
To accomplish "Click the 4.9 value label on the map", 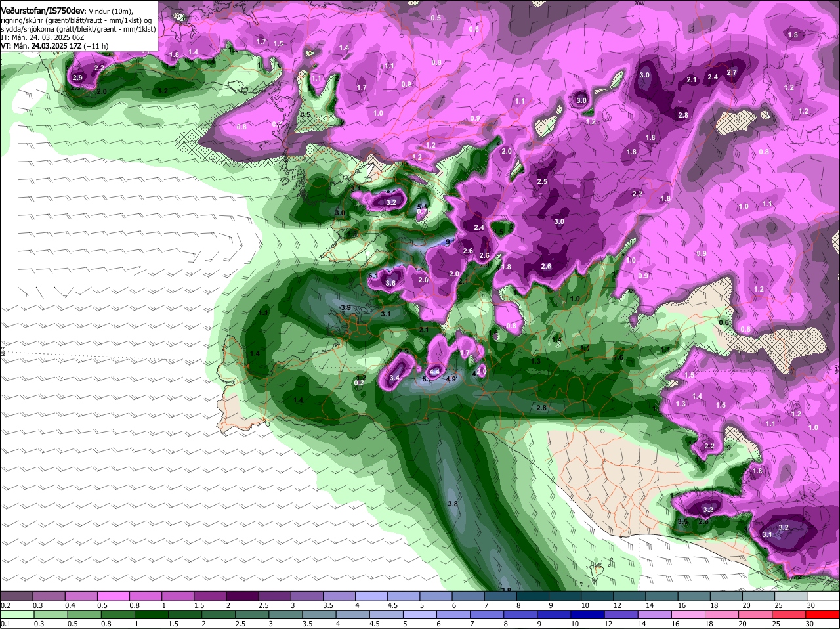I will tap(451, 379).
